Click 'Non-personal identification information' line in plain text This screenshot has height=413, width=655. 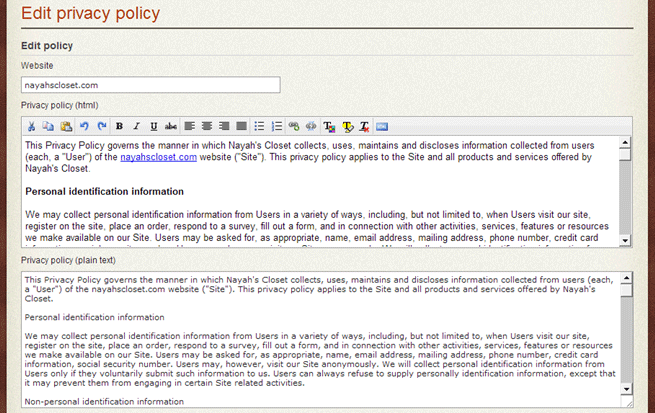pyautogui.click(x=104, y=401)
